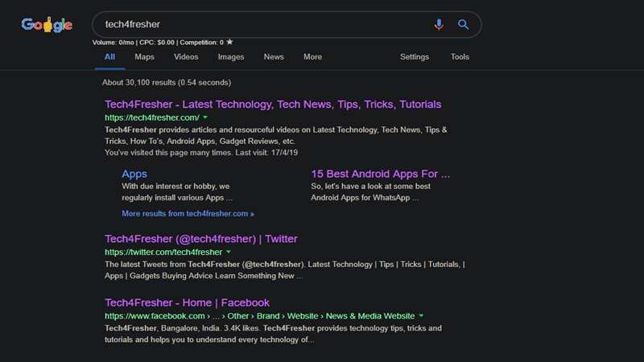The height and width of the screenshot is (362, 644).
Task: Open the 15 Best Android Apps For sitelink
Action: click(380, 174)
